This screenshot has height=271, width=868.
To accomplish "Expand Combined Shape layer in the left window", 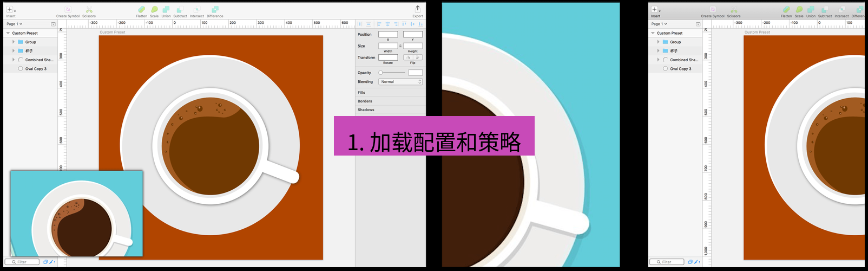I will tap(14, 60).
